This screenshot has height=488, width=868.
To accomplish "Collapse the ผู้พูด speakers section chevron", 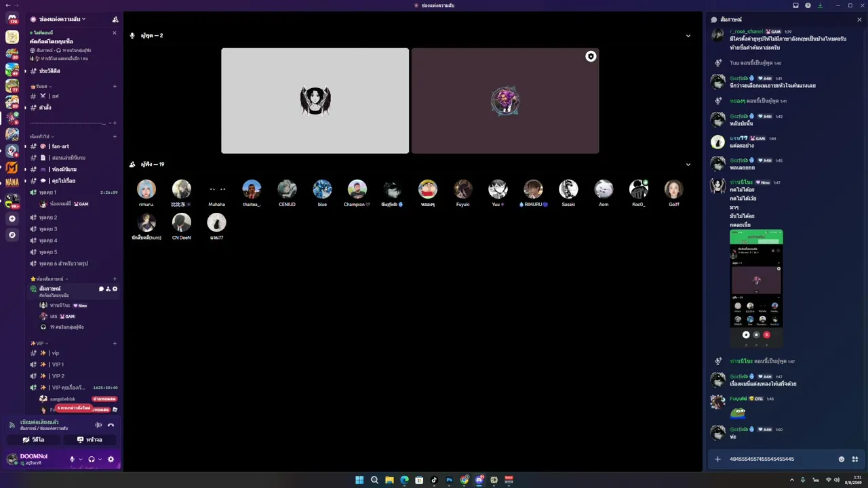I will click(x=688, y=36).
